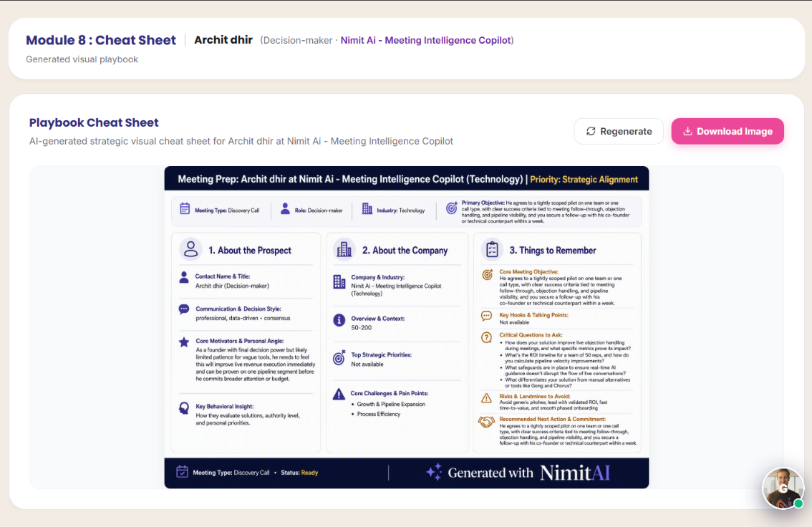Image resolution: width=812 pixels, height=527 pixels.
Task: Click the sparkle icon before Generated with NimitAI
Action: (x=434, y=472)
